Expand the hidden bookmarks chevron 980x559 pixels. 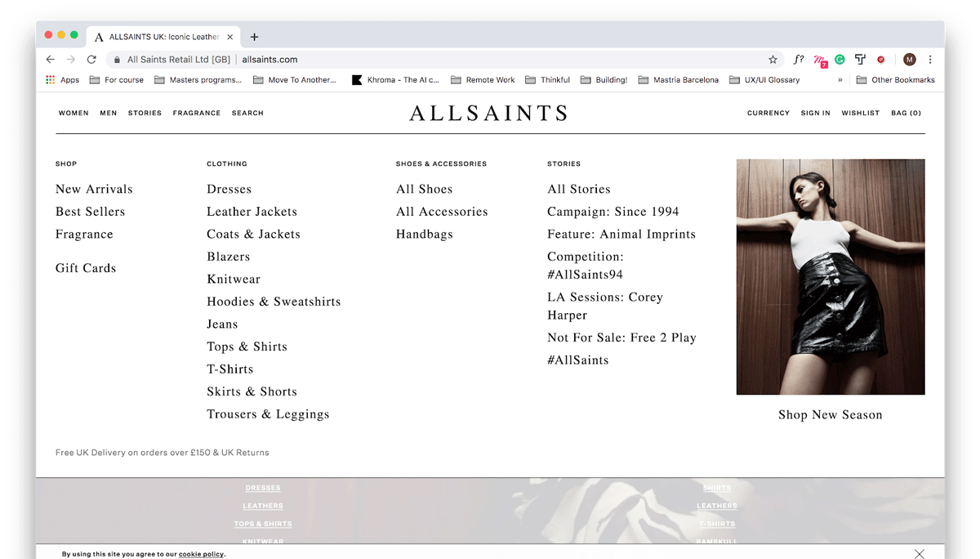(x=840, y=80)
